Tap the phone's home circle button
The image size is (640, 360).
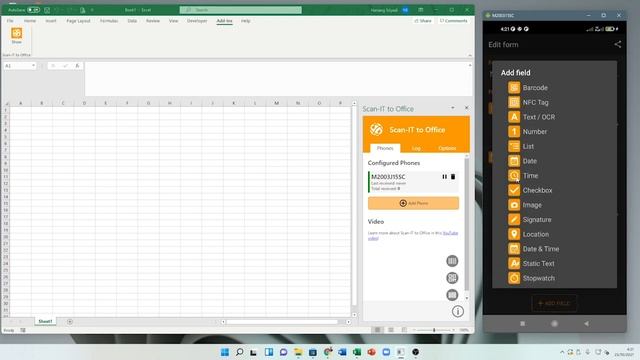click(x=554, y=323)
